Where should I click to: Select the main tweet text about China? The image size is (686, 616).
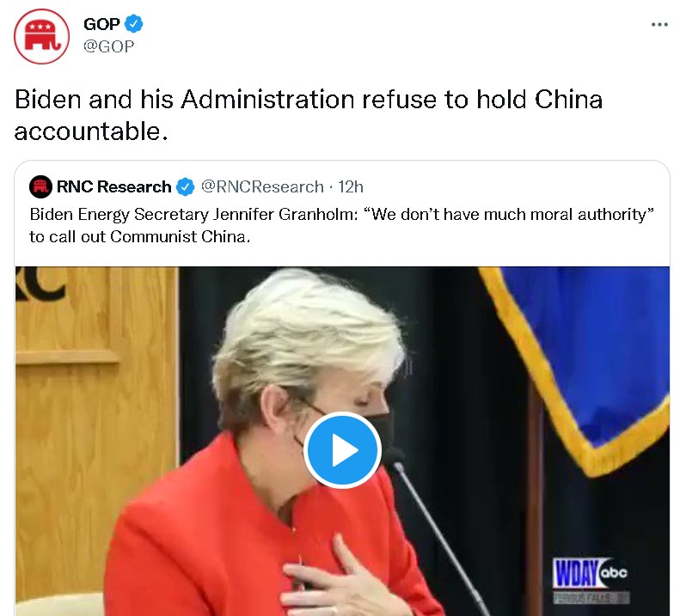tap(309, 115)
